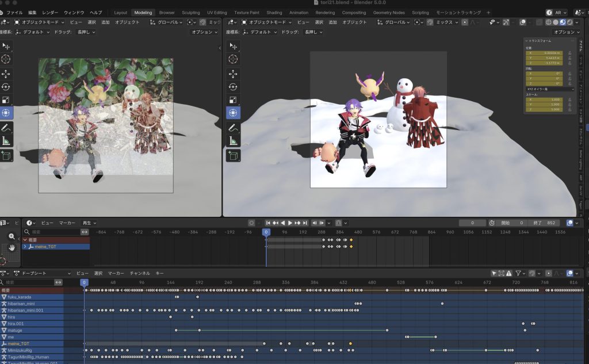The height and width of the screenshot is (364, 589).
Task: Open the オブジェクトモード dropdown in left viewport
Action: pos(39,22)
